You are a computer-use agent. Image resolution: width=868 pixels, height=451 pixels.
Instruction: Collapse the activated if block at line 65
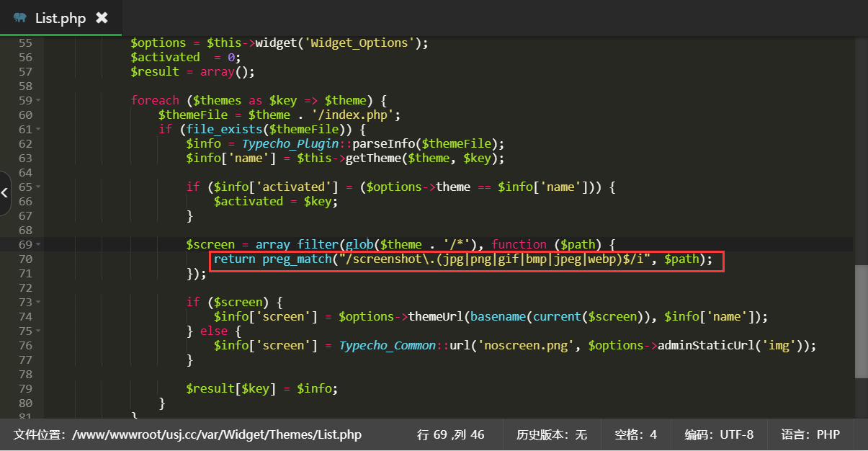[38, 187]
